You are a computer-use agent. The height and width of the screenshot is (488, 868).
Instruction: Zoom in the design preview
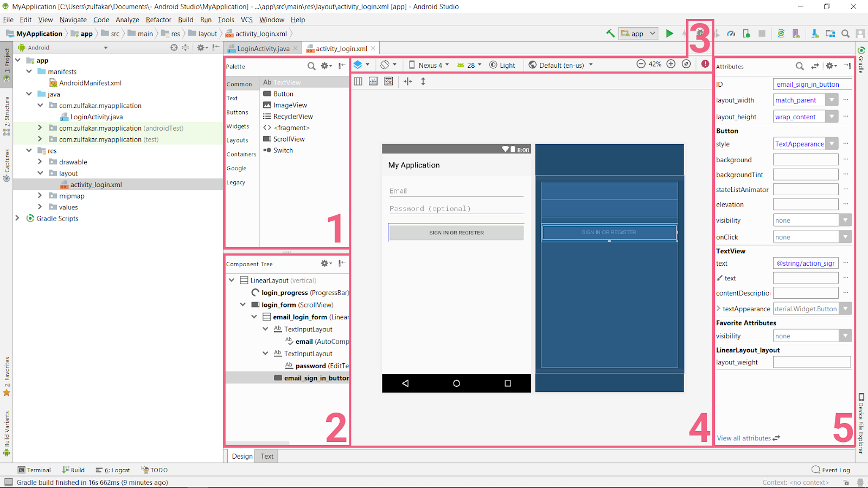[x=671, y=64]
